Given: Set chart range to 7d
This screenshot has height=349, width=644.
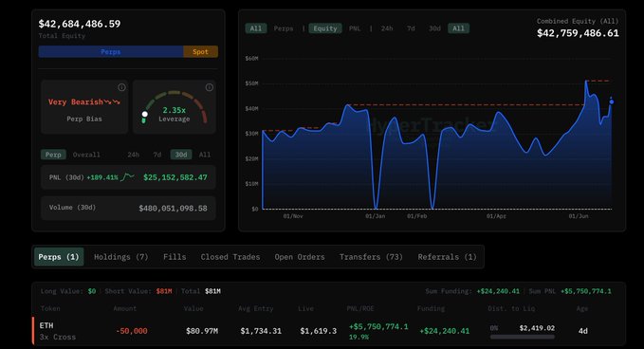Looking at the screenshot, I should click(x=411, y=28).
